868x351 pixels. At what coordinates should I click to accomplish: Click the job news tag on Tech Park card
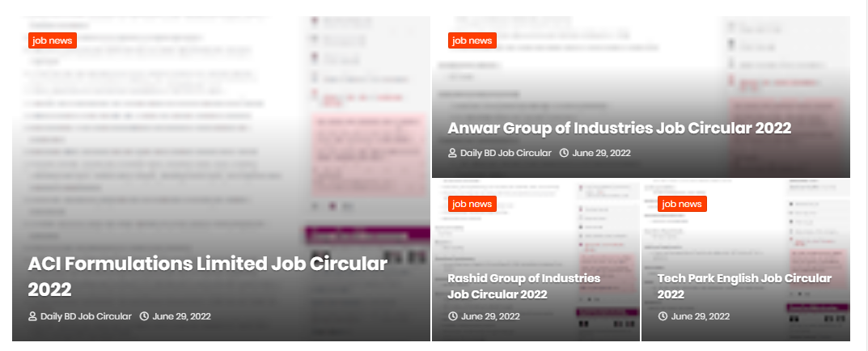tap(682, 204)
